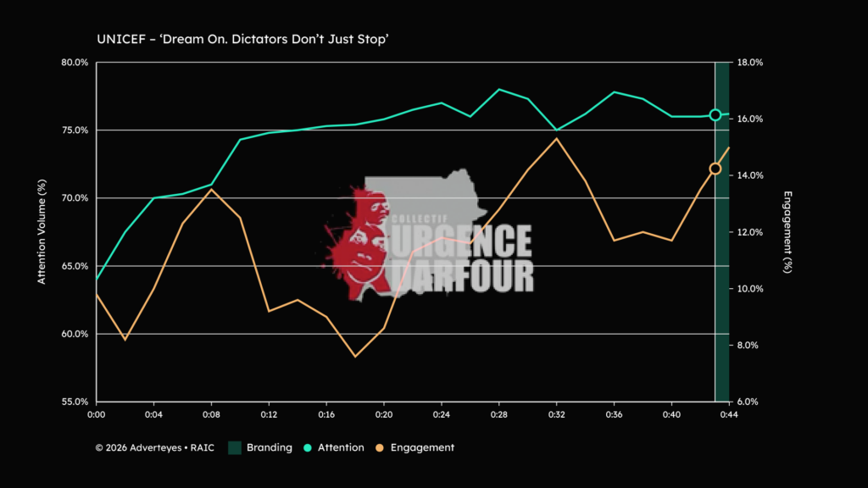Click the '0:16' time axis label
This screenshot has height=488, width=868.
tap(326, 414)
